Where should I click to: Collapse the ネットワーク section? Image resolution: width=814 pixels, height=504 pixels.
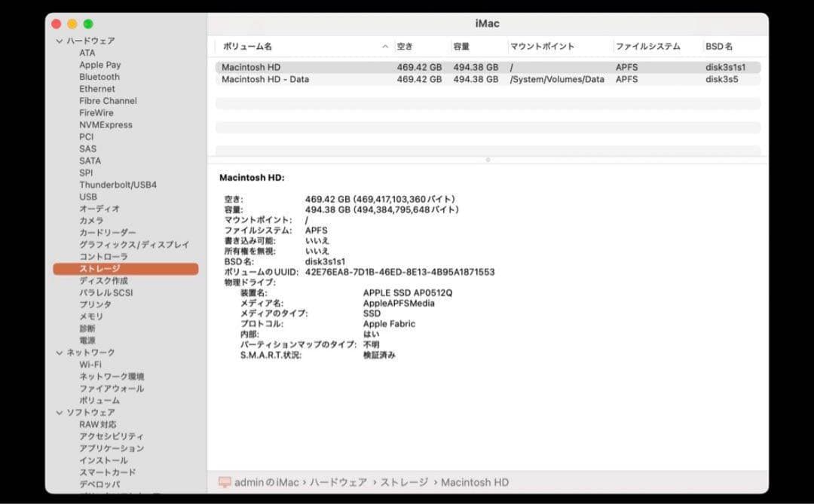pyautogui.click(x=59, y=352)
